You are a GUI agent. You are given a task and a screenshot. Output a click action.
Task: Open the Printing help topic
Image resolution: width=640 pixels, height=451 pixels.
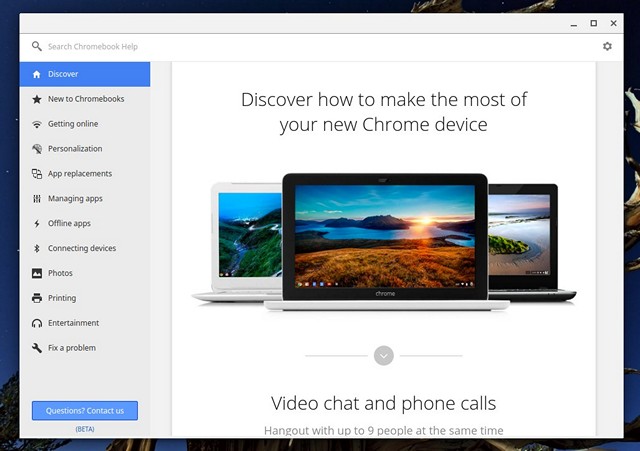coord(84,298)
